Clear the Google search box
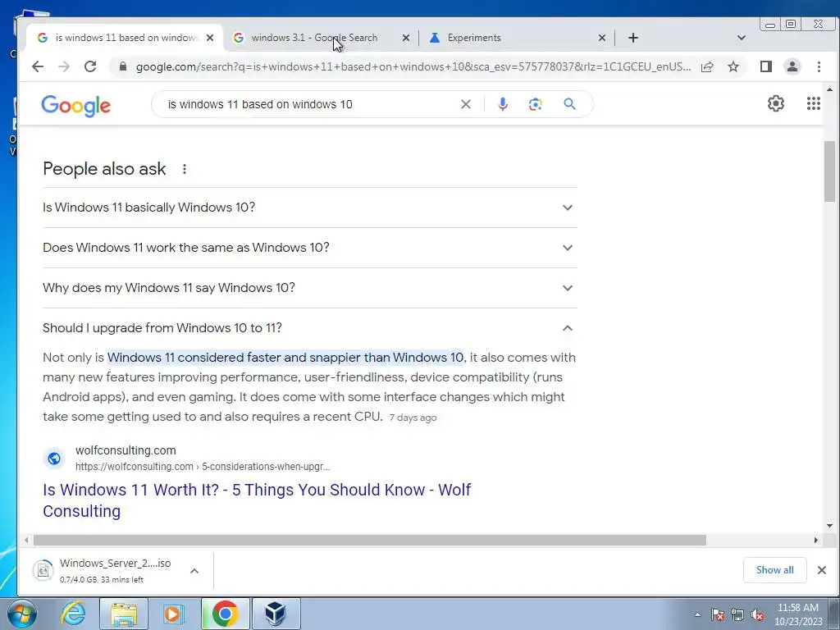 466,104
